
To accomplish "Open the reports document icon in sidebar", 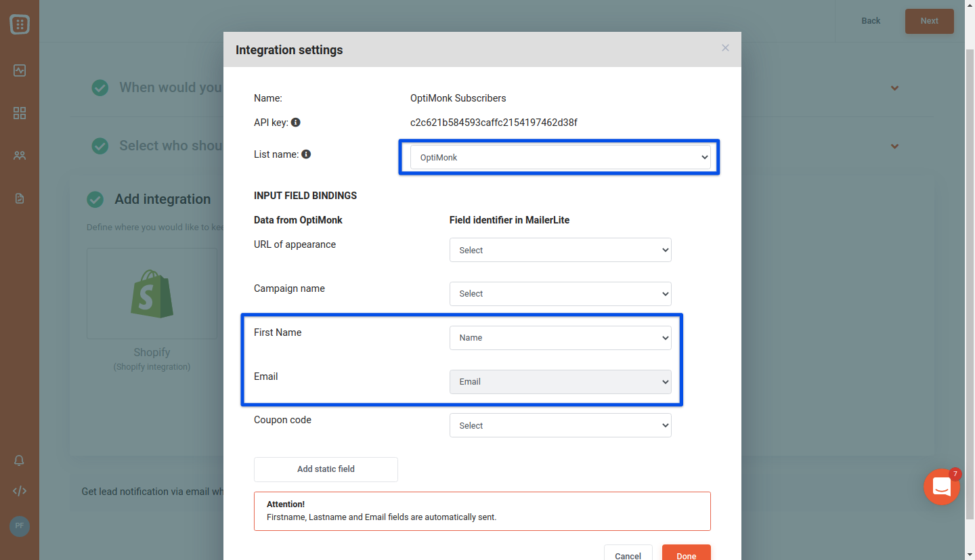I will (x=20, y=198).
